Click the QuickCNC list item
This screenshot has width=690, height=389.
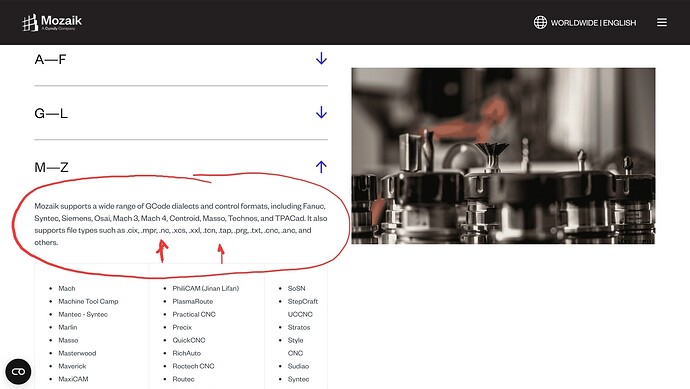189,340
